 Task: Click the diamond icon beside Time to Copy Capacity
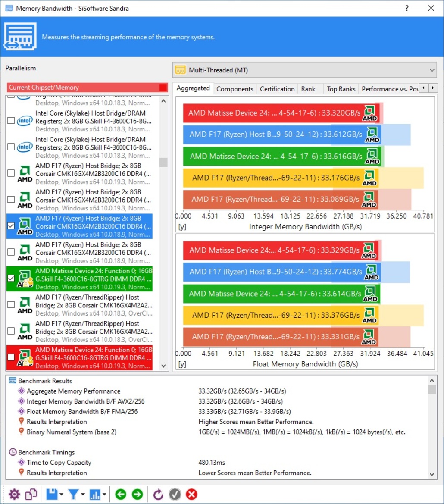22,462
